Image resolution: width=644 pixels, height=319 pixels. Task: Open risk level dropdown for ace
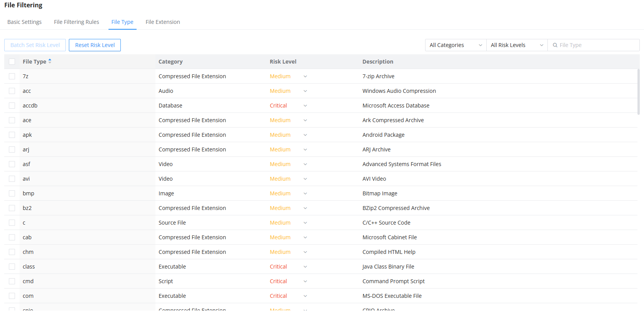tap(289, 120)
